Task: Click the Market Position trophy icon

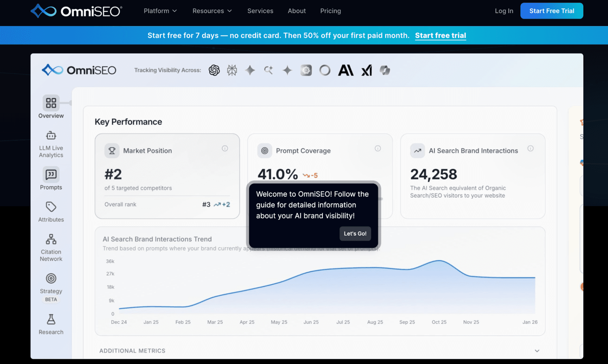Action: point(112,151)
